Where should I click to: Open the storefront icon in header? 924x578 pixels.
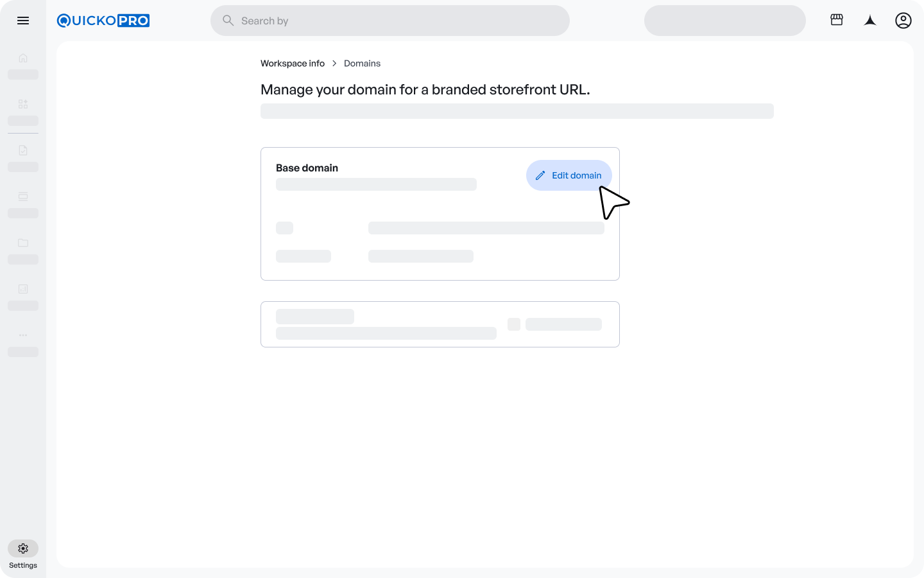coord(837,20)
